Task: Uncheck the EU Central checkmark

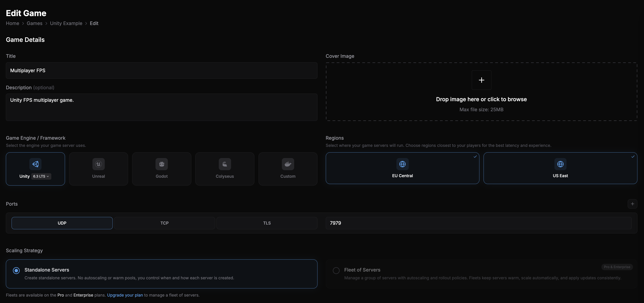Action: [x=475, y=157]
